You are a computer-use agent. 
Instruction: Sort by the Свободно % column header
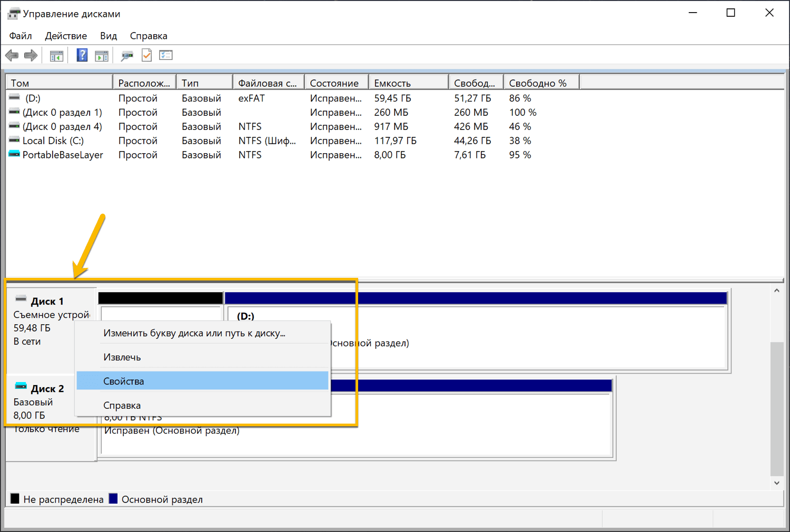(541, 83)
